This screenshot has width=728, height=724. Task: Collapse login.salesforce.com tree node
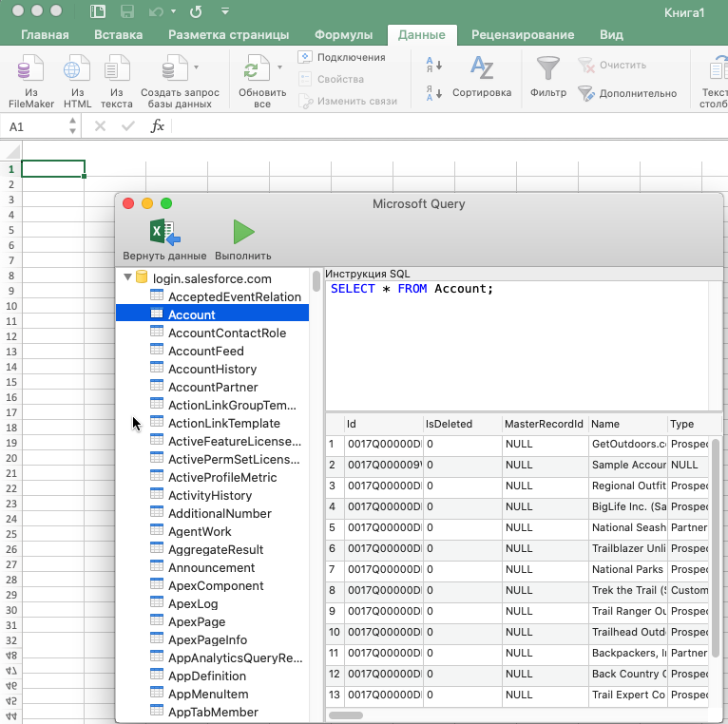click(x=127, y=277)
